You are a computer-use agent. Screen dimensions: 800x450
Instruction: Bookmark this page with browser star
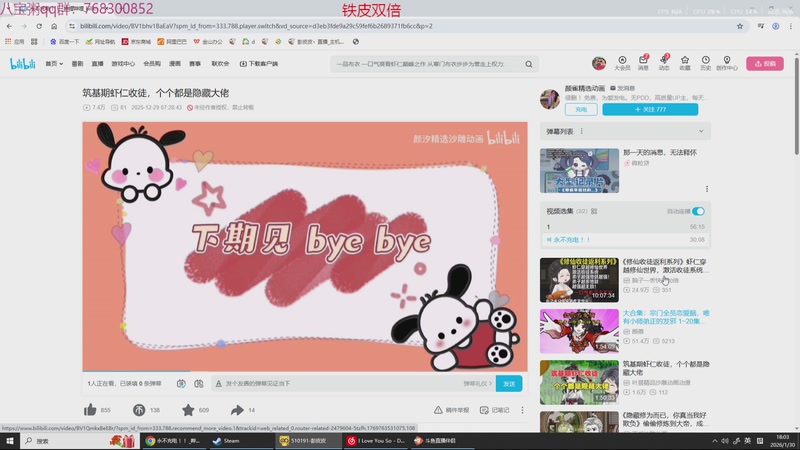point(740,26)
